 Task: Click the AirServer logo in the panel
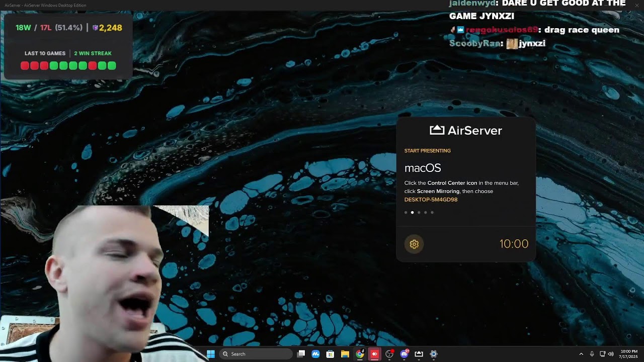point(466,131)
